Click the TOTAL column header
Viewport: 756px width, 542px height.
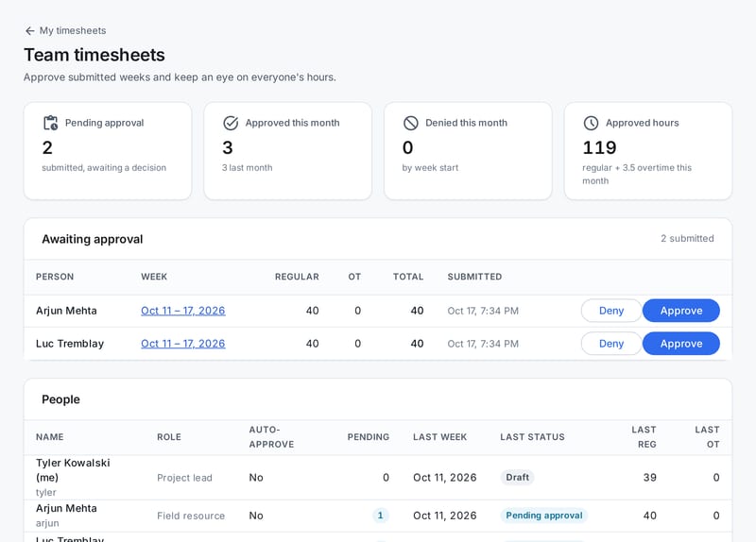point(408,277)
